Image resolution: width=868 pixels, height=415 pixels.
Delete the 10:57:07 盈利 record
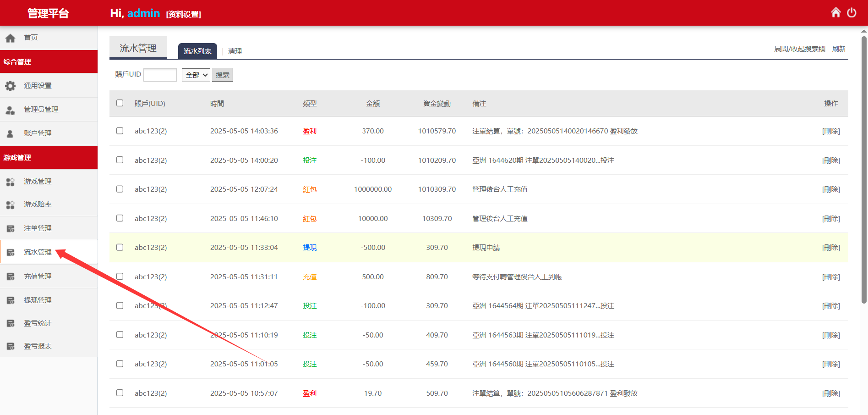[831, 393]
